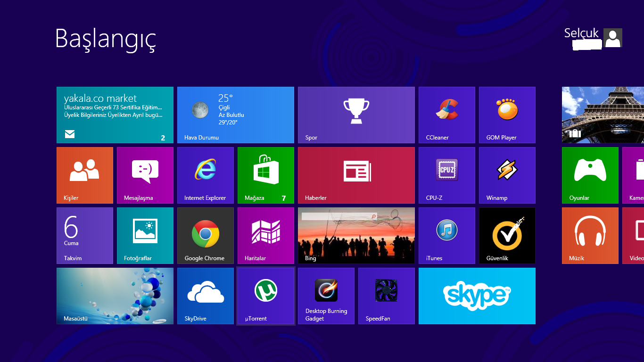Open the Hava Durumu weather tile

(x=236, y=115)
